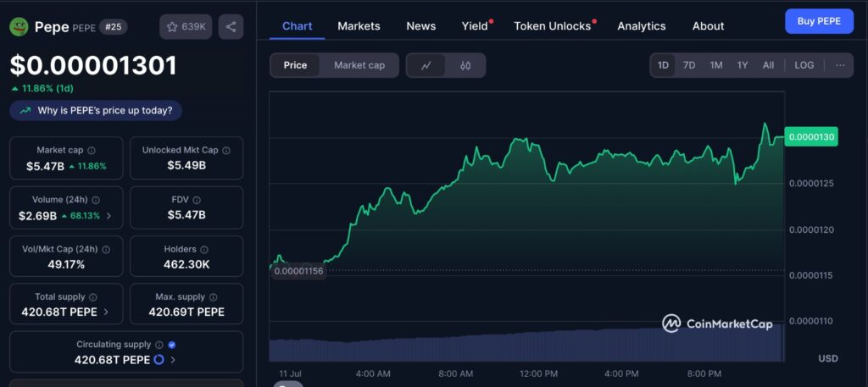This screenshot has width=868, height=387.
Task: Open "Why is PEPE's price up today?"
Action: [x=96, y=111]
